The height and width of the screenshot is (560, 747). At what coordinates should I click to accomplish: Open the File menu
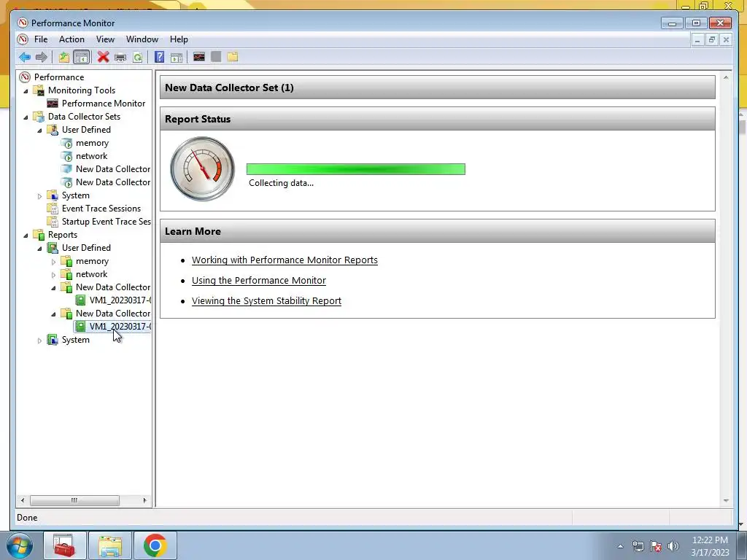(41, 39)
